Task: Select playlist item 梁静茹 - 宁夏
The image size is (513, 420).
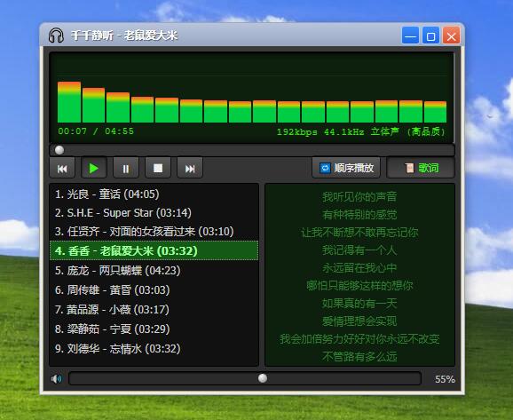Action: 154,329
